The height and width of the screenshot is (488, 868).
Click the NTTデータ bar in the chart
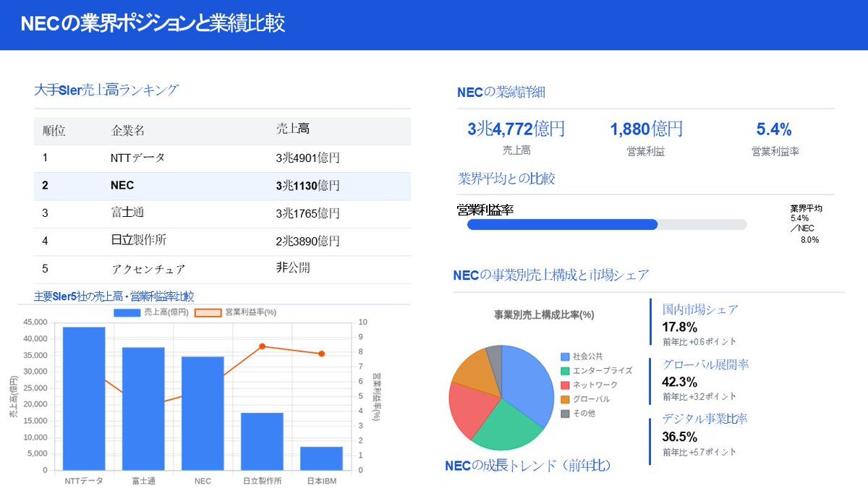click(84, 398)
